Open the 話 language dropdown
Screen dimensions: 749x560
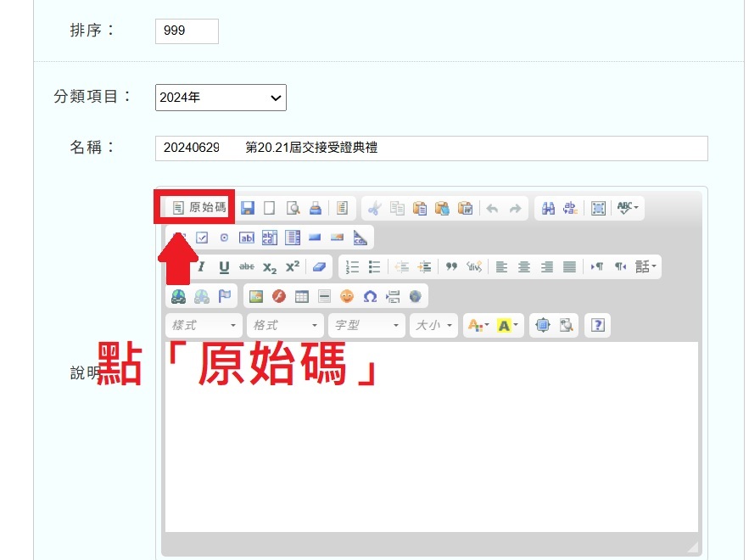646,266
